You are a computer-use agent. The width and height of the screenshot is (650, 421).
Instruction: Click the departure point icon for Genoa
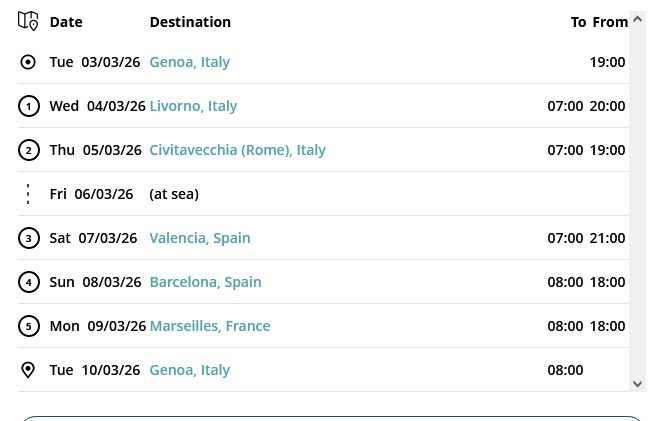(x=28, y=62)
